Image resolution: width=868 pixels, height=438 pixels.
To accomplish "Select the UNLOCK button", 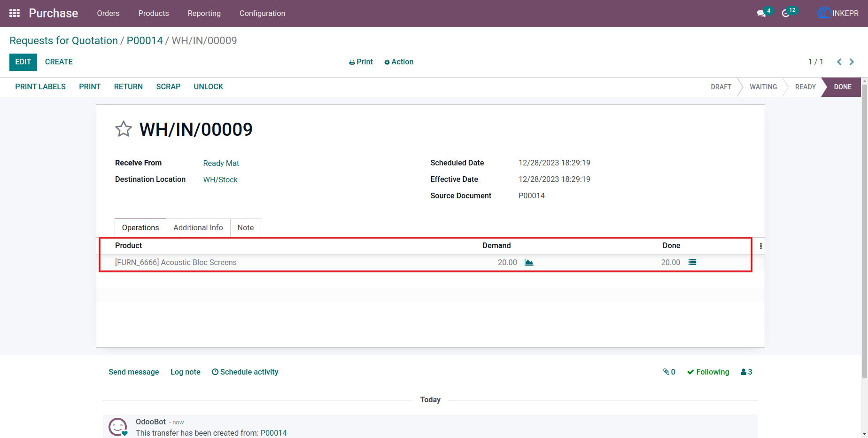I will coord(209,87).
